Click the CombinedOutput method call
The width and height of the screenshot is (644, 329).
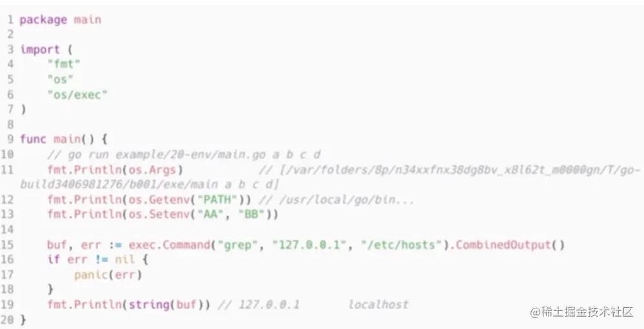pos(510,245)
